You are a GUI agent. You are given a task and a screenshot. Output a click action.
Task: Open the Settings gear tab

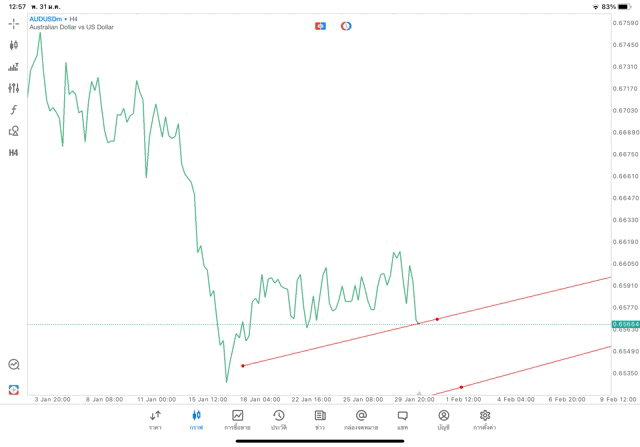click(485, 419)
